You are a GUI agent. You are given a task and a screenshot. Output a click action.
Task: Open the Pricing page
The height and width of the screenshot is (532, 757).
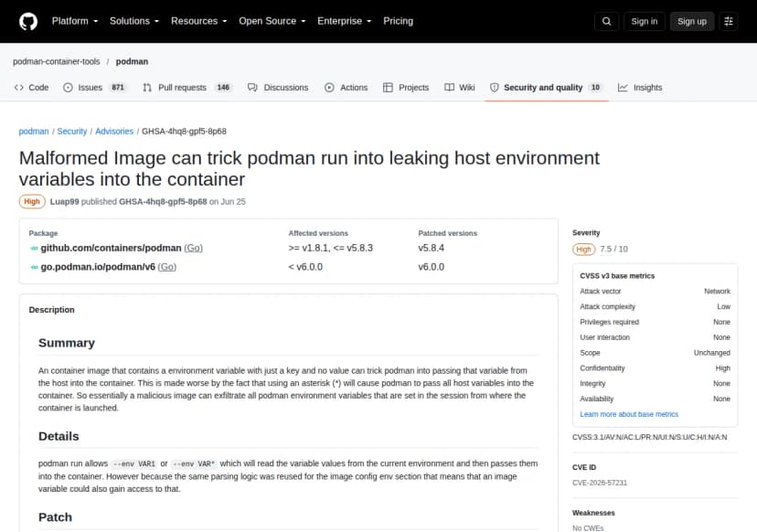point(399,21)
